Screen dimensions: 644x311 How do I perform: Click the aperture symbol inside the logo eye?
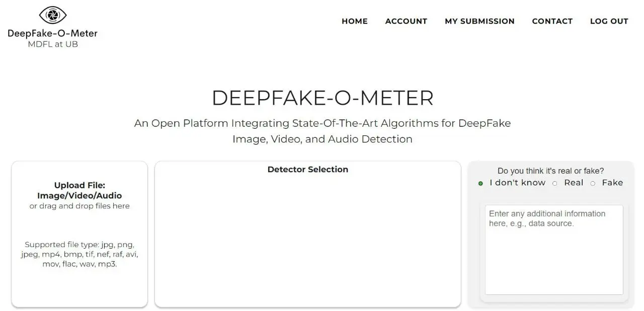point(52,15)
